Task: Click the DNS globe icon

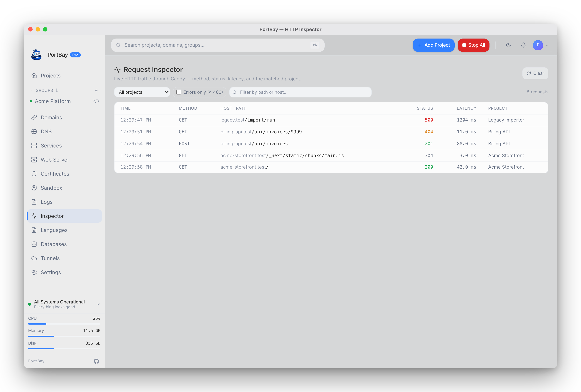Action: point(34,132)
